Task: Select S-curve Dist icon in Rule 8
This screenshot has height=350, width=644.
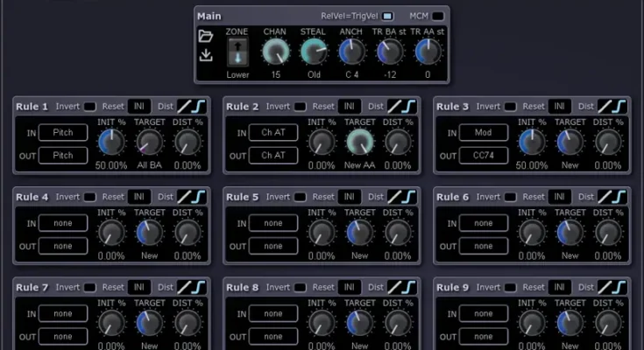Action: [411, 287]
